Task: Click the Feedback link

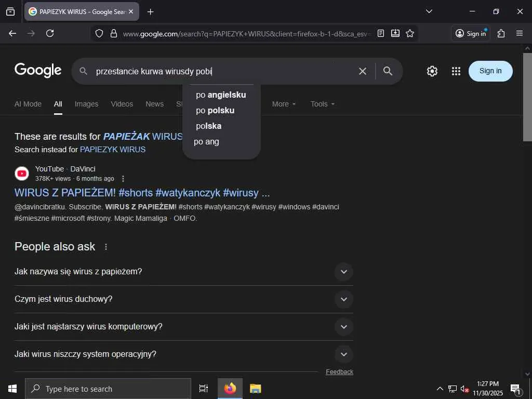Action: [x=339, y=372]
